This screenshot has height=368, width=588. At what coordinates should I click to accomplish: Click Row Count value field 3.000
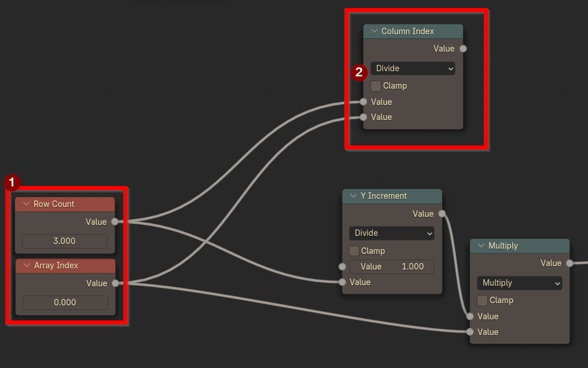(65, 241)
